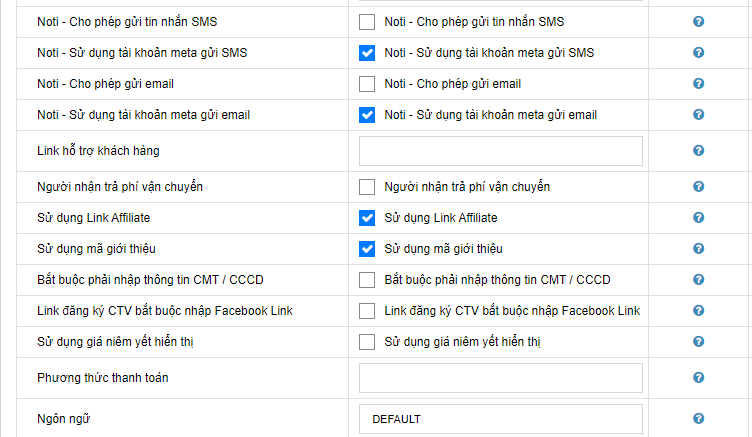
Task: Disable Sử dụng Link Affiliate checkbox
Action: (367, 217)
